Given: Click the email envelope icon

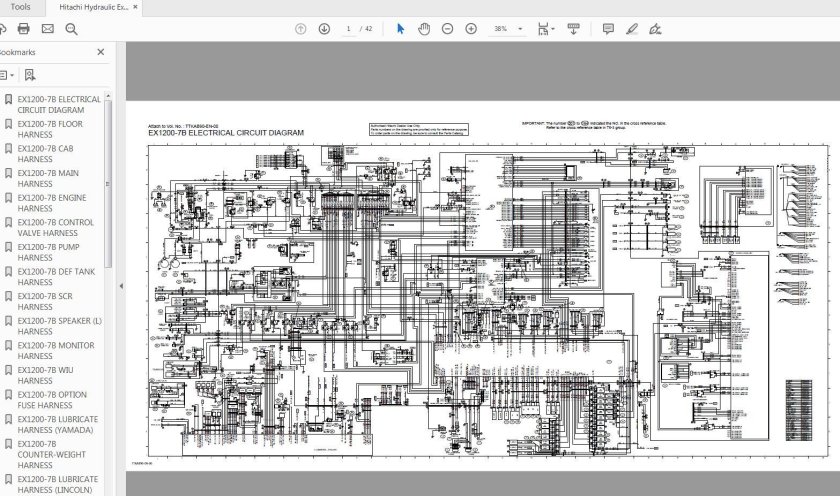Looking at the screenshot, I should [46, 29].
